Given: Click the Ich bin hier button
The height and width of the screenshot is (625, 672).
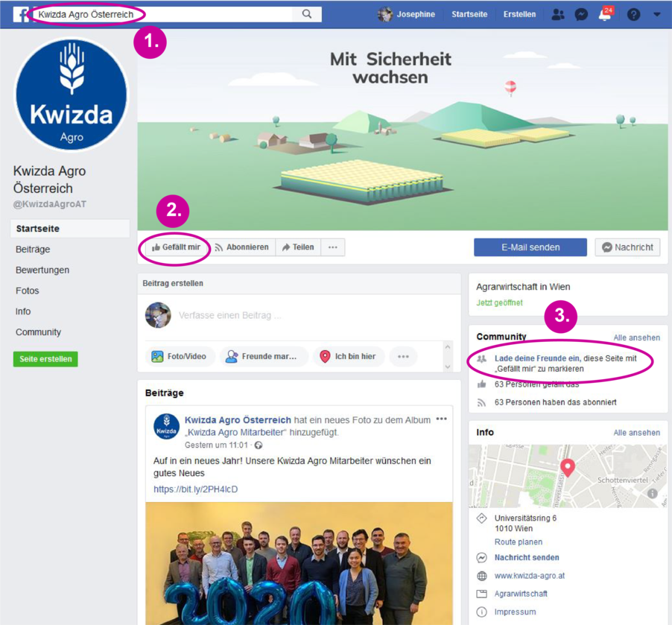Looking at the screenshot, I should [349, 356].
